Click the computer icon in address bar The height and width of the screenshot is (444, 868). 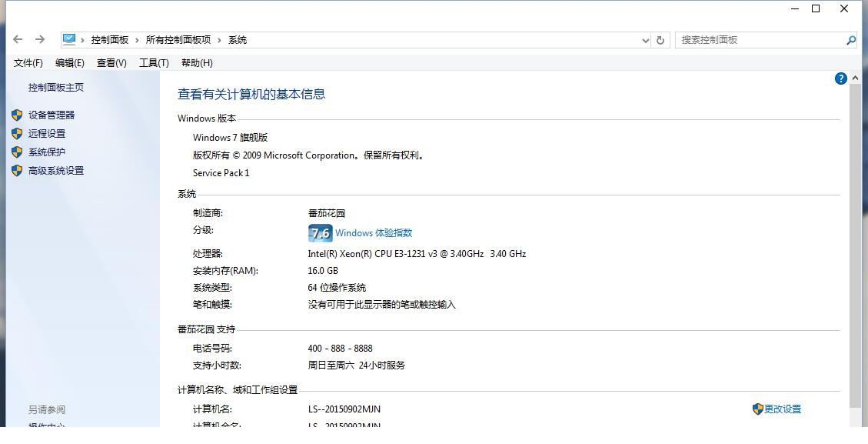(68, 39)
